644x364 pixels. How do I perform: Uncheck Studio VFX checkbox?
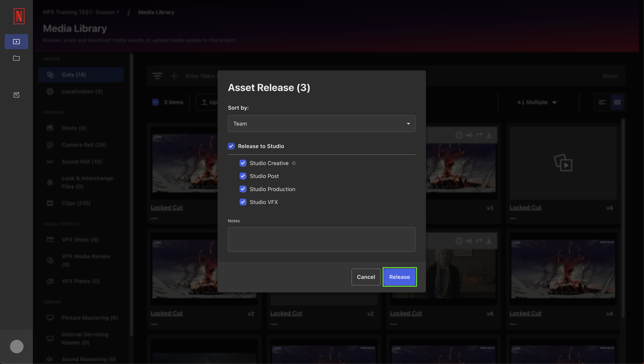click(243, 202)
